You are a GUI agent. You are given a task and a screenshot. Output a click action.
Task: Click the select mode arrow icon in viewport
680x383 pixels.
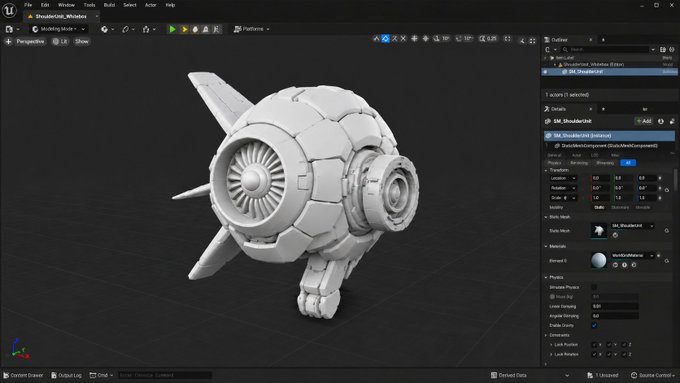[x=376, y=39]
